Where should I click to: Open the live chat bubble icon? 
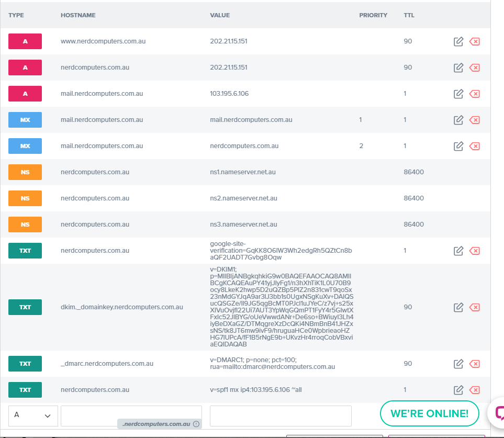[497, 412]
